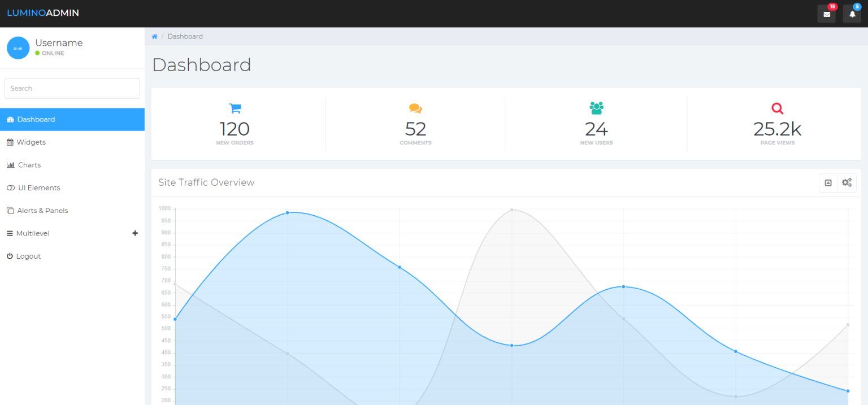Open the notifications bell showing 5 alerts

pos(852,13)
